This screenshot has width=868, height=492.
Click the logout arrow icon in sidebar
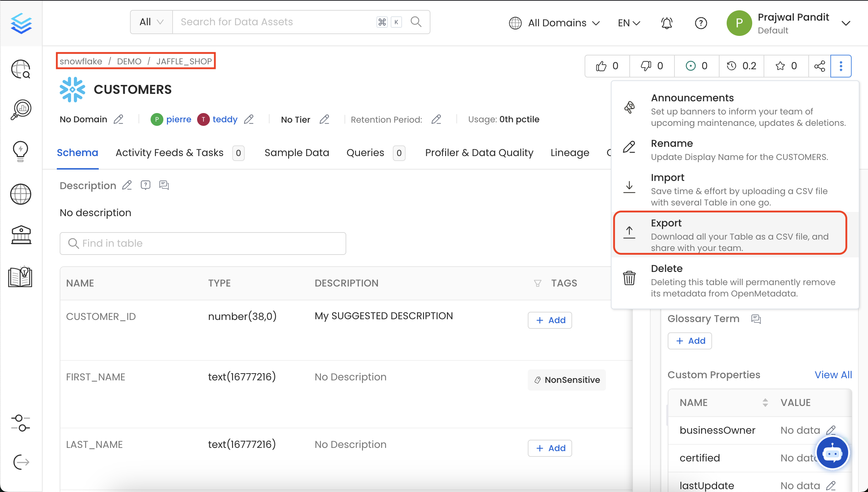[x=20, y=462]
